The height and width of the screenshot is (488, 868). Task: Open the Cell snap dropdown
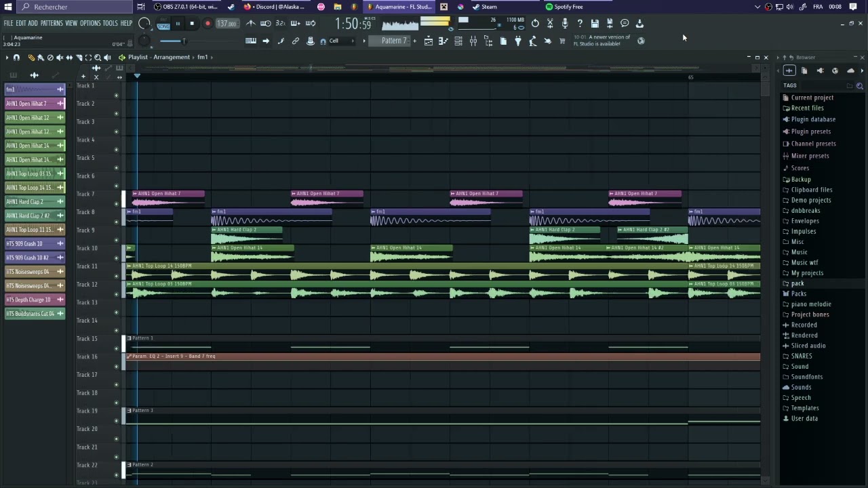(x=342, y=41)
